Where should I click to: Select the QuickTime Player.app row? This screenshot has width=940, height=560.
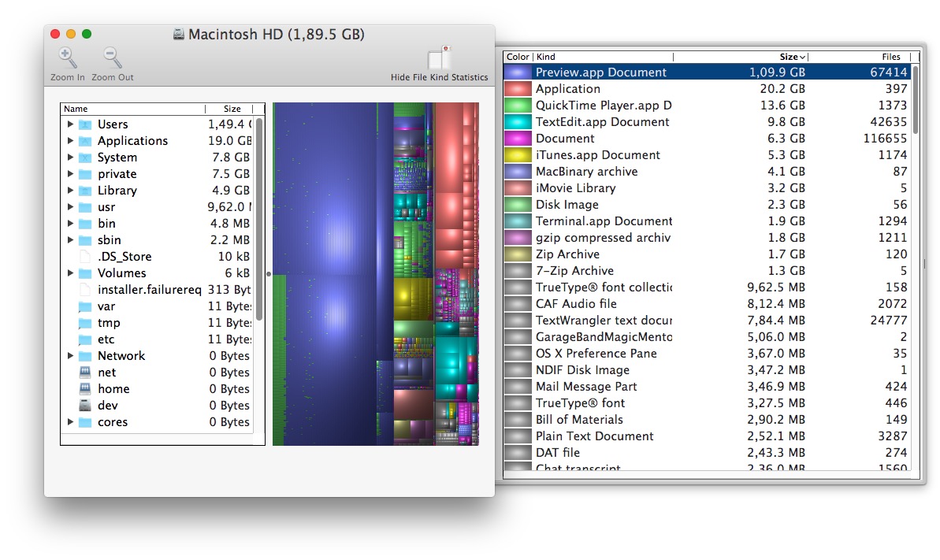coord(603,106)
